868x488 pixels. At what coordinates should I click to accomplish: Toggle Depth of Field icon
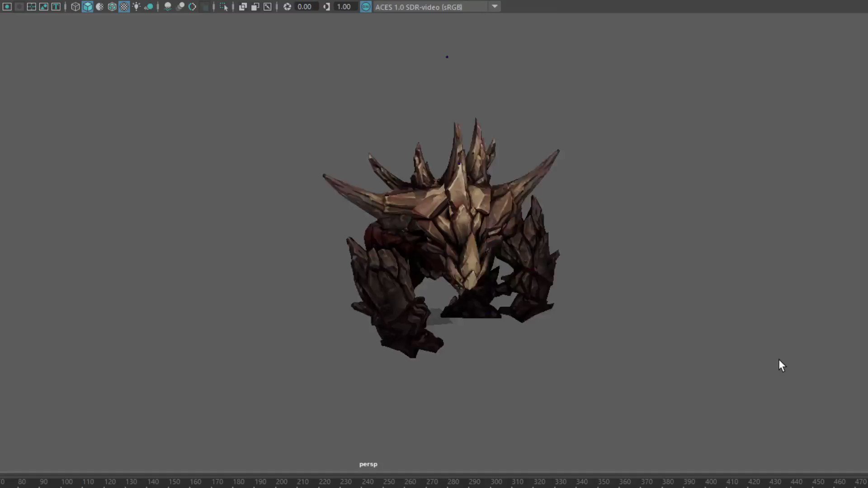(x=204, y=7)
